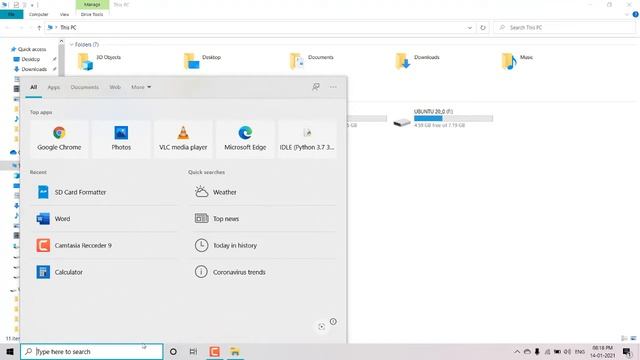Switch to File Explorer on taskbar
The height and width of the screenshot is (360, 640).
235,351
